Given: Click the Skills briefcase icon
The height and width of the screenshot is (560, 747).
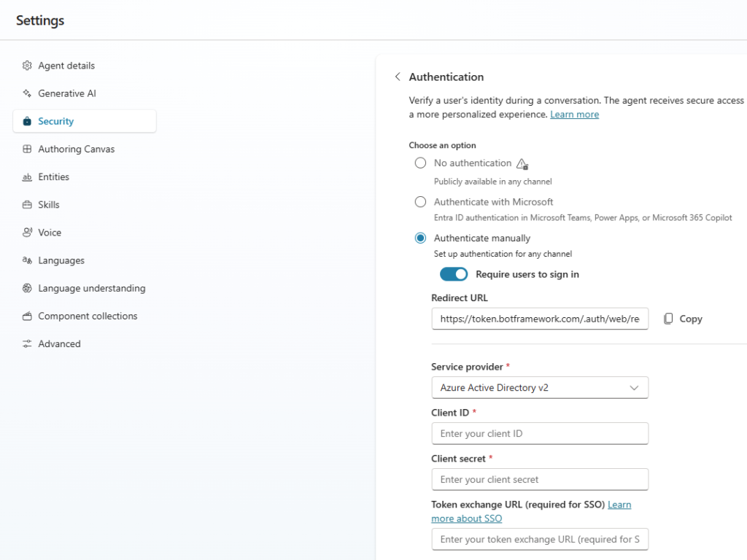Looking at the screenshot, I should tap(27, 205).
